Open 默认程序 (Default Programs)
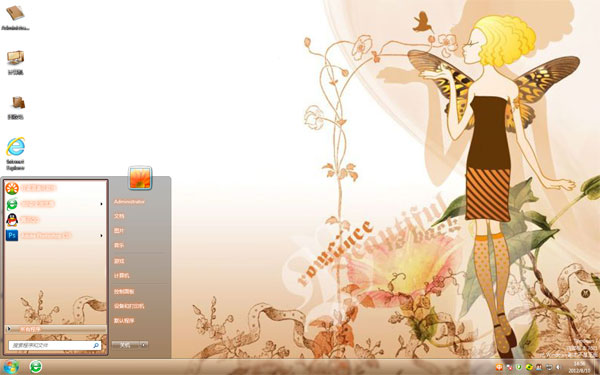Screen dimensions: 600x375 point(124,321)
